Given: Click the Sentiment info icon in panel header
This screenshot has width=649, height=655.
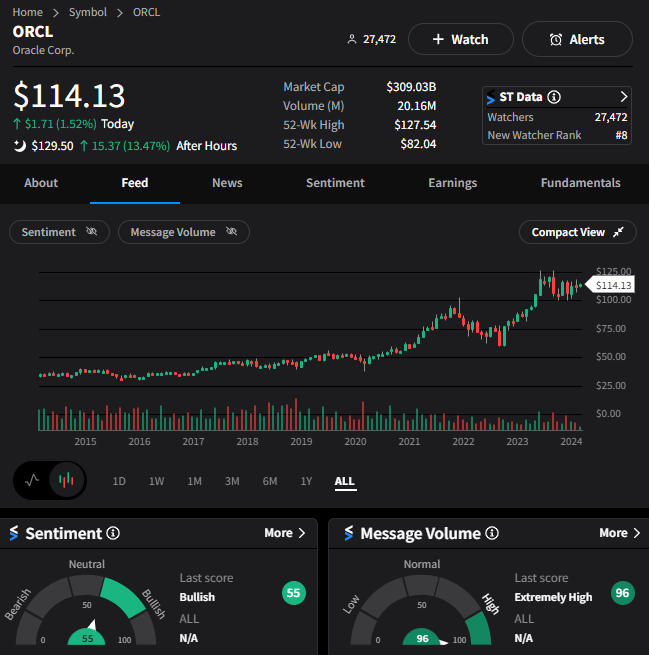Looking at the screenshot, I should (113, 533).
